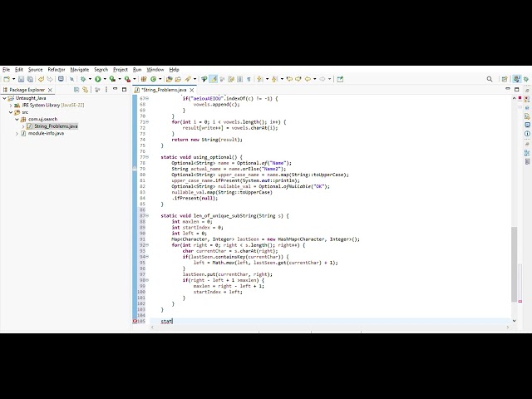Open the Coverage dropdown arrow
Viewport: 532px width, 399px height.
[x=120, y=79]
